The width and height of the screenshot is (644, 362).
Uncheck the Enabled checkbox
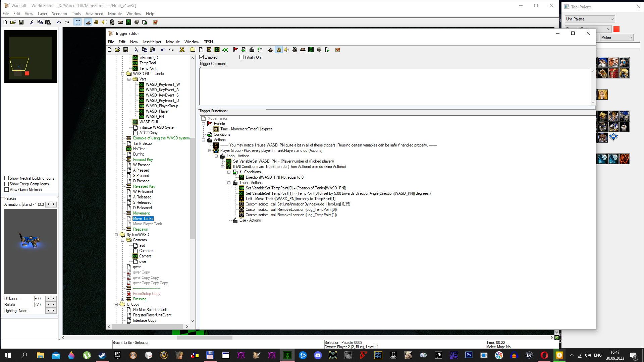[202, 57]
